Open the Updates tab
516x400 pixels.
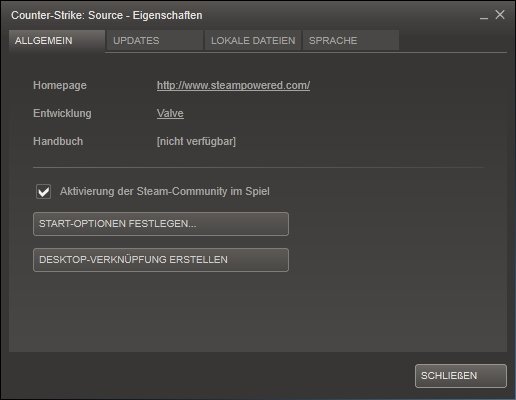coord(155,41)
